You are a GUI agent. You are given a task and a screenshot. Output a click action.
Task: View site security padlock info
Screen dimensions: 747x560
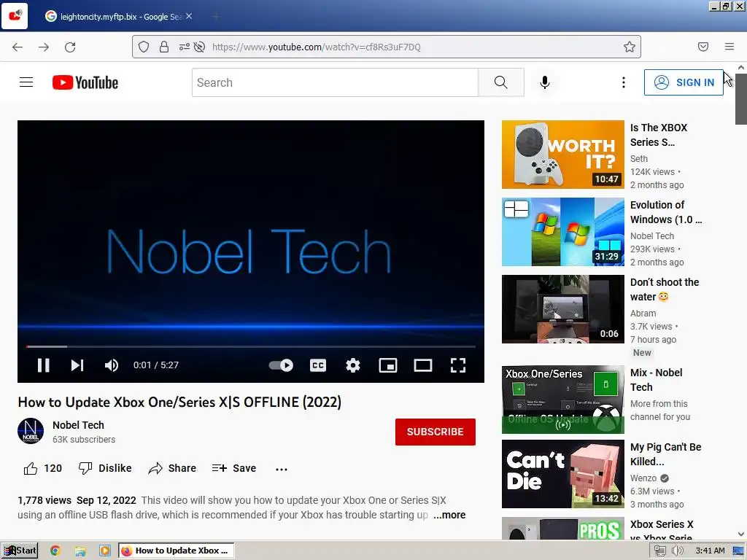pyautogui.click(x=164, y=47)
